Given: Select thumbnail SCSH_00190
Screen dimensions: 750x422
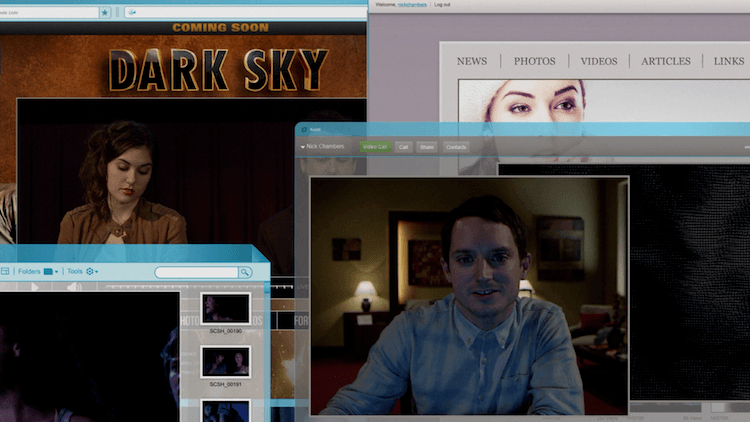Looking at the screenshot, I should [x=225, y=308].
